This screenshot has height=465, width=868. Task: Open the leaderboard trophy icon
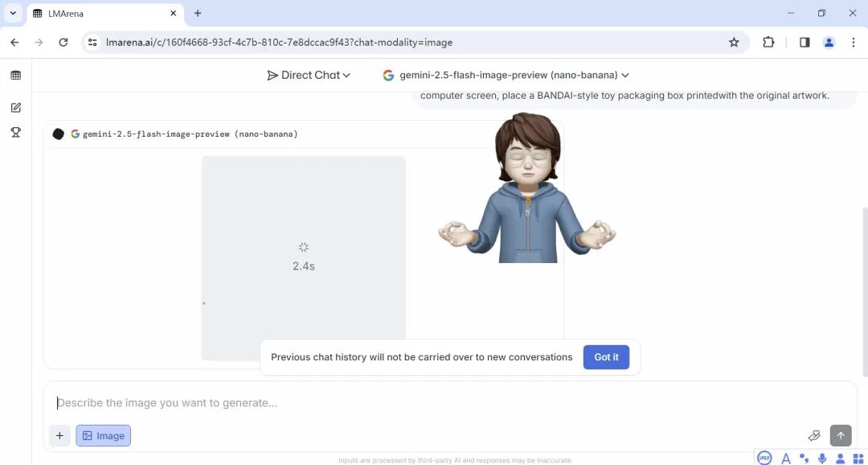[15, 132]
